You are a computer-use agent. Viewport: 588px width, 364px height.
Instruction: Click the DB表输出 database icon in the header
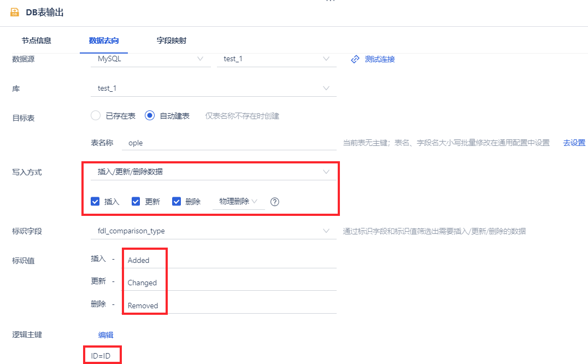(15, 11)
